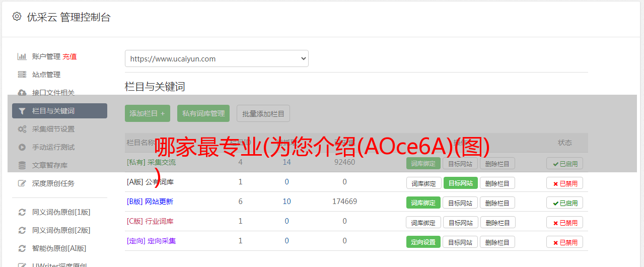Click 目标网站 for 采集交流 row
Viewport: 644px width, 267px height.
point(460,163)
